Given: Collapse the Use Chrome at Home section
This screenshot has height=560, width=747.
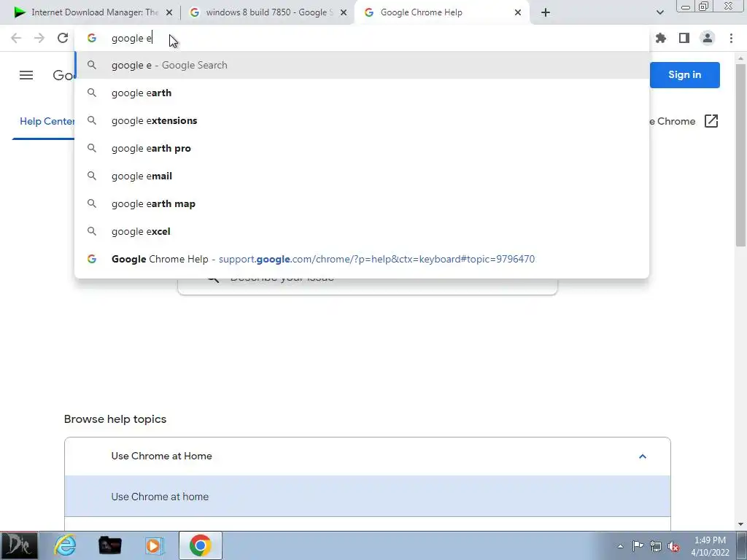Looking at the screenshot, I should (x=642, y=456).
